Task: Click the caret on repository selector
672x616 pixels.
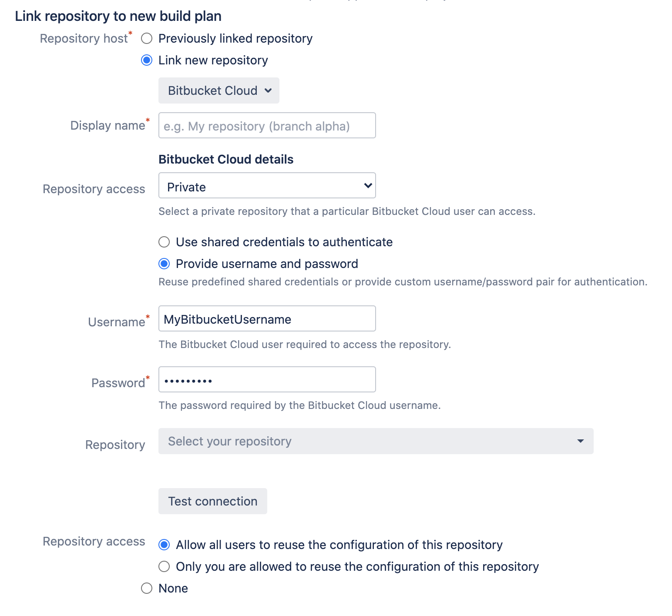Action: (580, 441)
